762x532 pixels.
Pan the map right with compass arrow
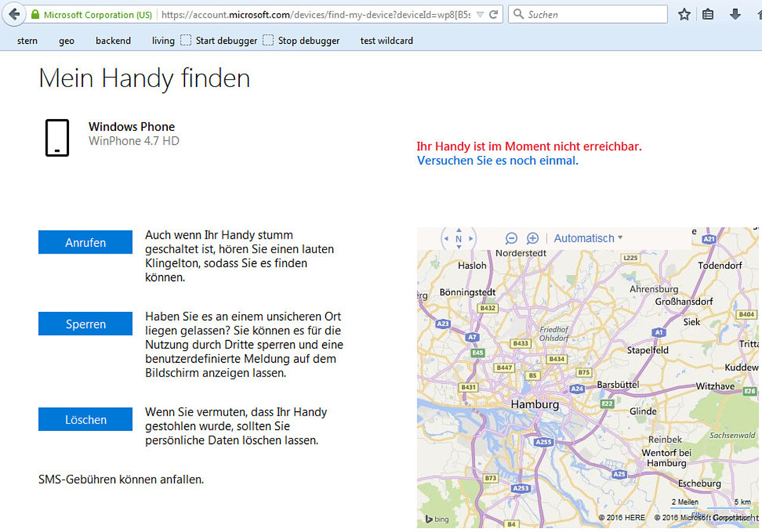point(471,239)
